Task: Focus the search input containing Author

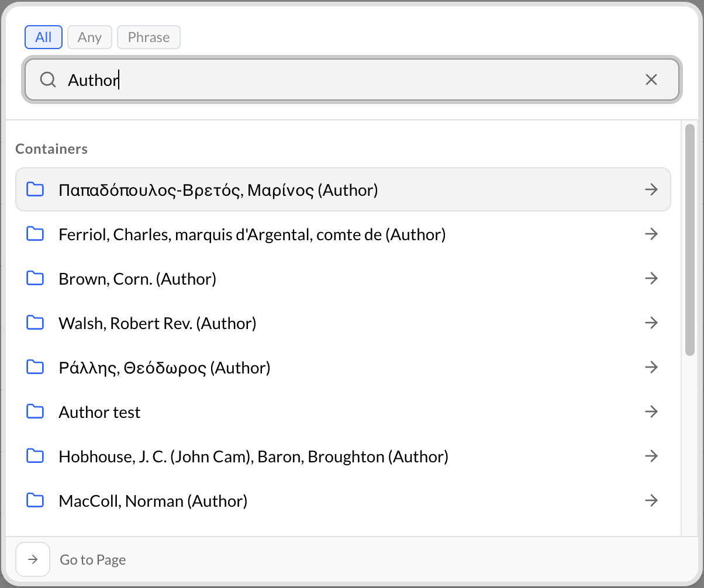Action: 351,79
